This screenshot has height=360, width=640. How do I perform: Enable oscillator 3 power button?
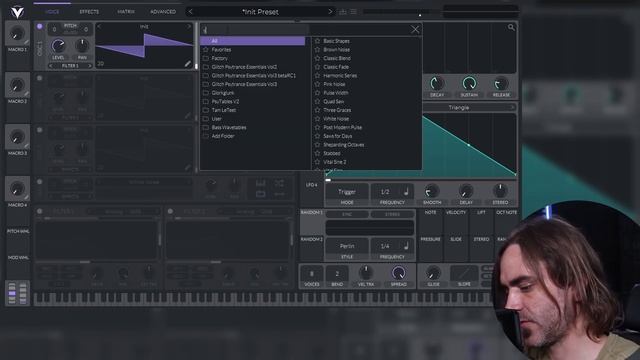click(x=40, y=130)
